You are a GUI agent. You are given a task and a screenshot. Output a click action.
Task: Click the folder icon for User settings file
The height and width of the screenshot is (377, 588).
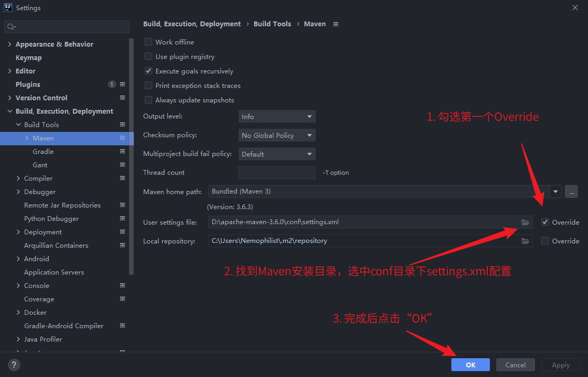point(525,222)
